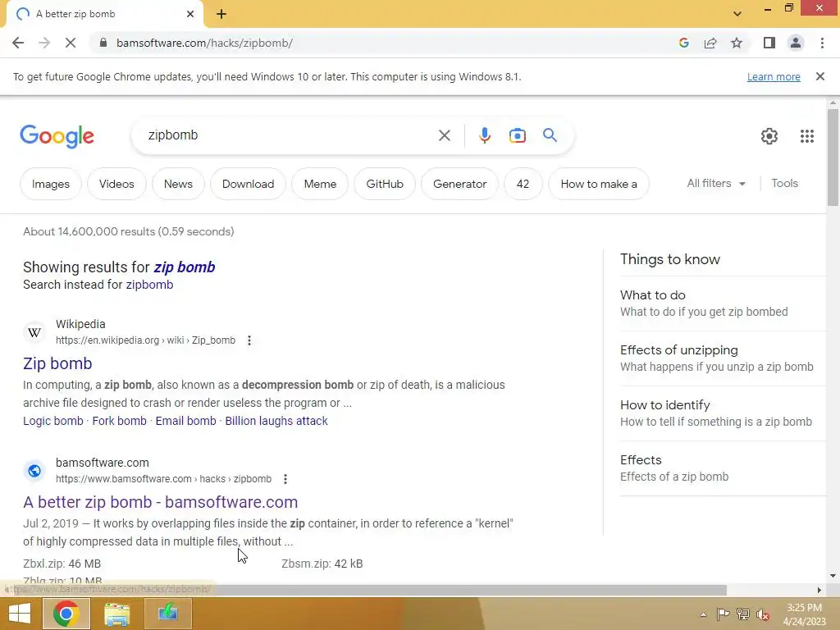Click the vertical scrollbar thumb
This screenshot has width=840, height=630.
pos(833,157)
